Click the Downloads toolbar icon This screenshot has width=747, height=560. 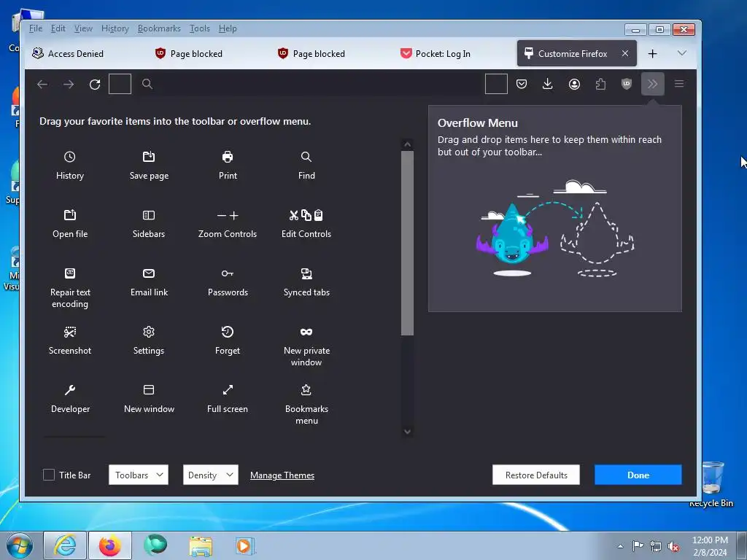pos(548,85)
